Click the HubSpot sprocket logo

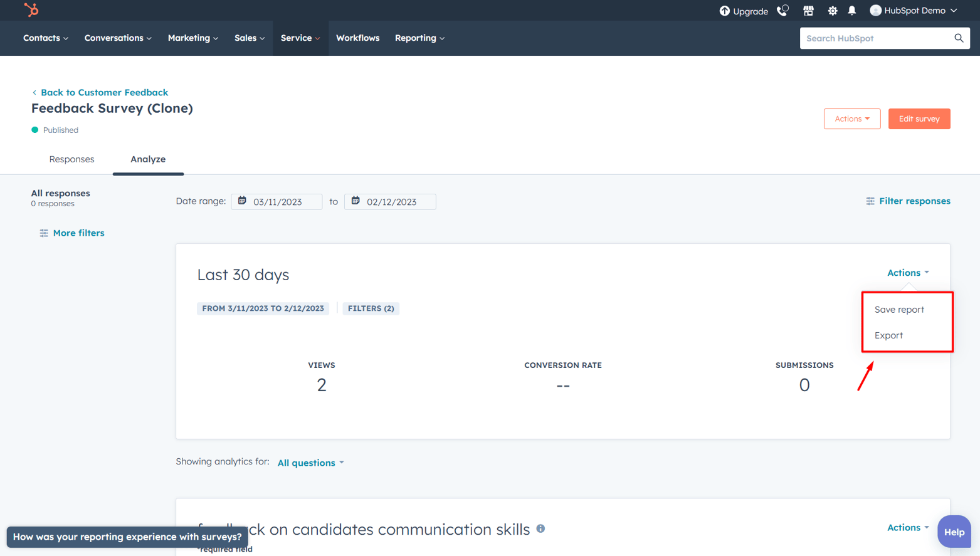coord(29,10)
